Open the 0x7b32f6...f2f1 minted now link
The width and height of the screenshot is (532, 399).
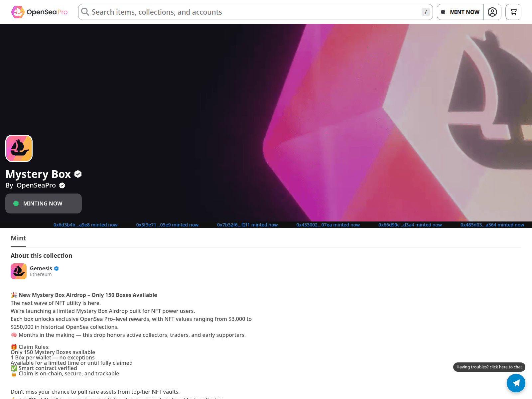coord(247,225)
